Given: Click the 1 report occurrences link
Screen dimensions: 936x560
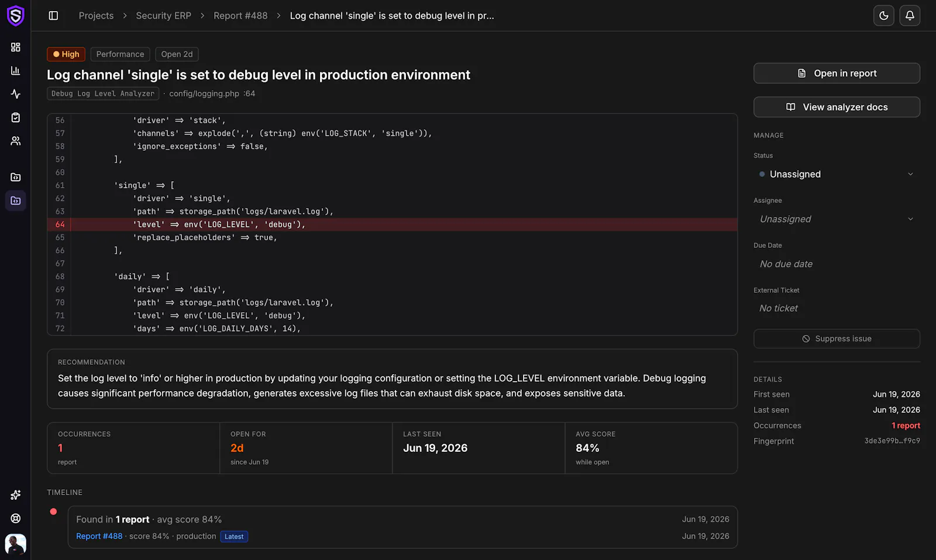Looking at the screenshot, I should tap(906, 426).
